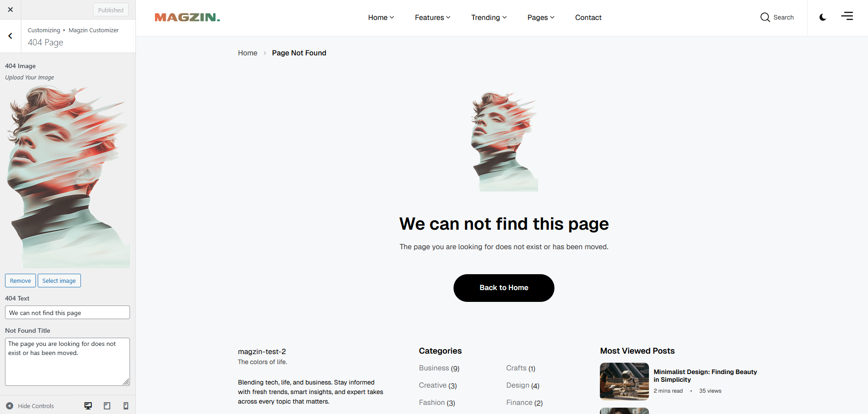
Task: Open the hamburger off-canvas menu icon
Action: [847, 16]
